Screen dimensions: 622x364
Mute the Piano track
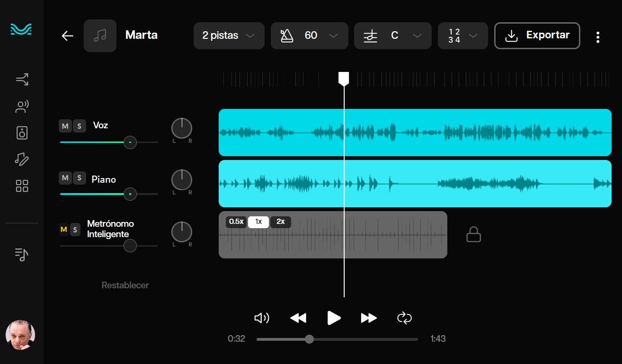(65, 178)
